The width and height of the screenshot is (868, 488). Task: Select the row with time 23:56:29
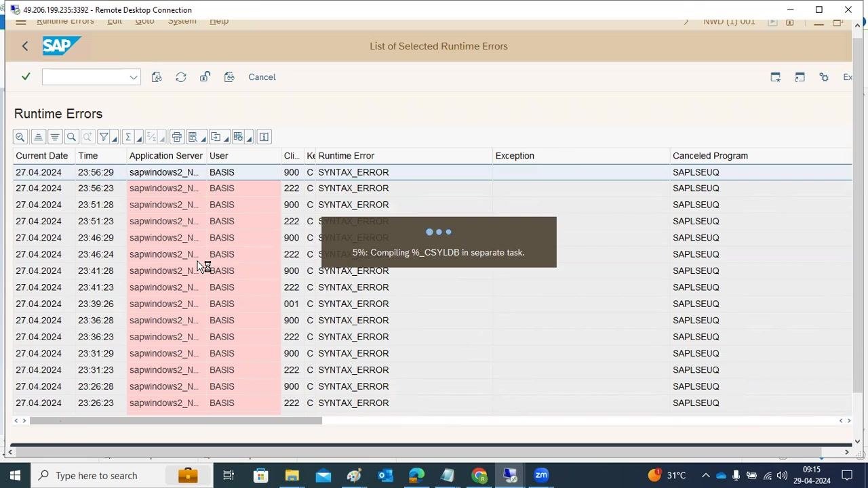pyautogui.click(x=433, y=172)
